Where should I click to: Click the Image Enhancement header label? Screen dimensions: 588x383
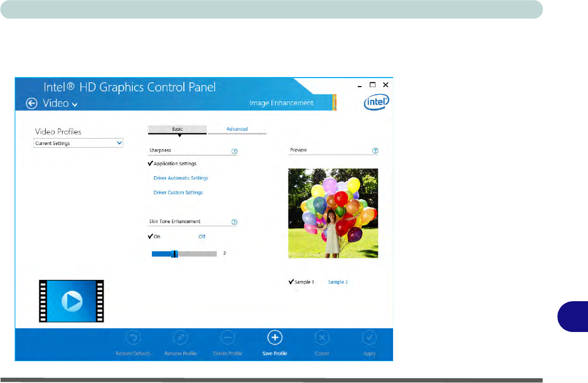pos(281,103)
